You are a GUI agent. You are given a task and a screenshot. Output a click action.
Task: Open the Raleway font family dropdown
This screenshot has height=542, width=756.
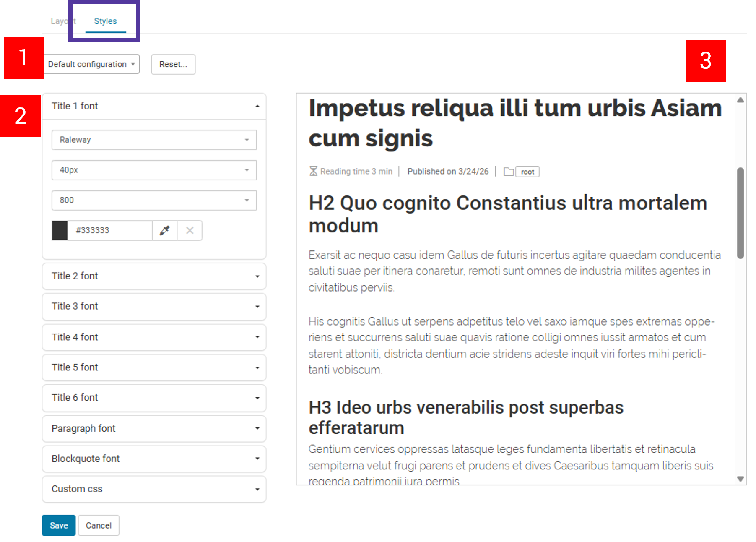pos(154,140)
